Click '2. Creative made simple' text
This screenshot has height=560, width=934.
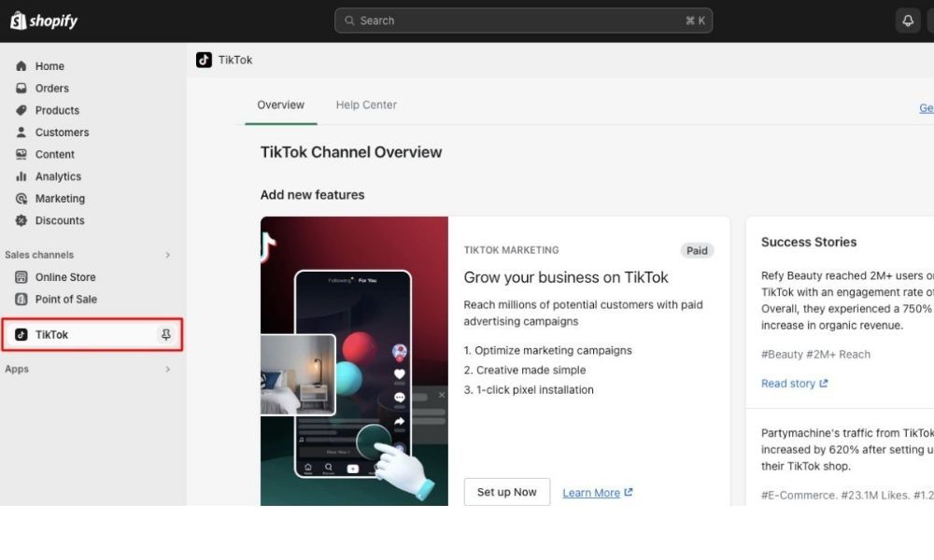(x=524, y=371)
